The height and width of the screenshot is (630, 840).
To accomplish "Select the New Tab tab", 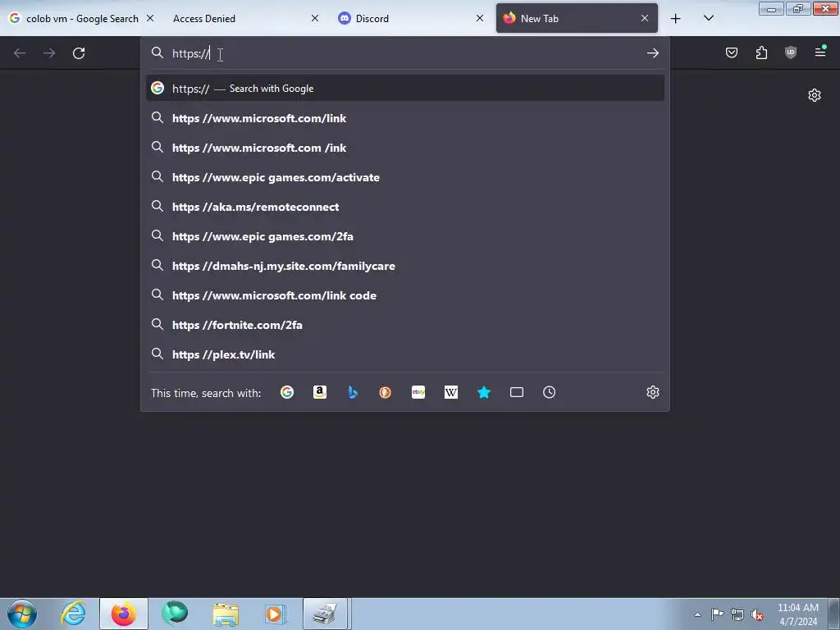I will click(x=577, y=18).
